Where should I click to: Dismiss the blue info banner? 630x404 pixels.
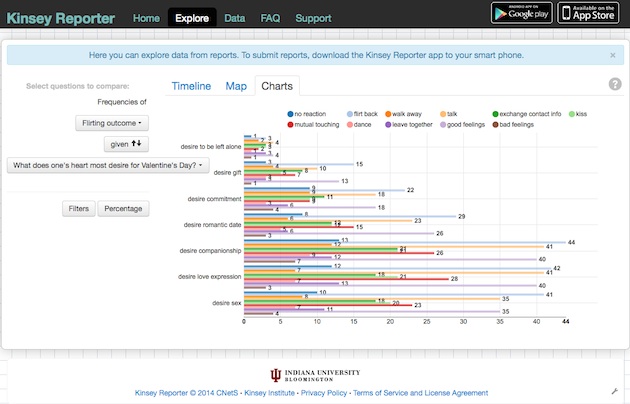pos(612,55)
